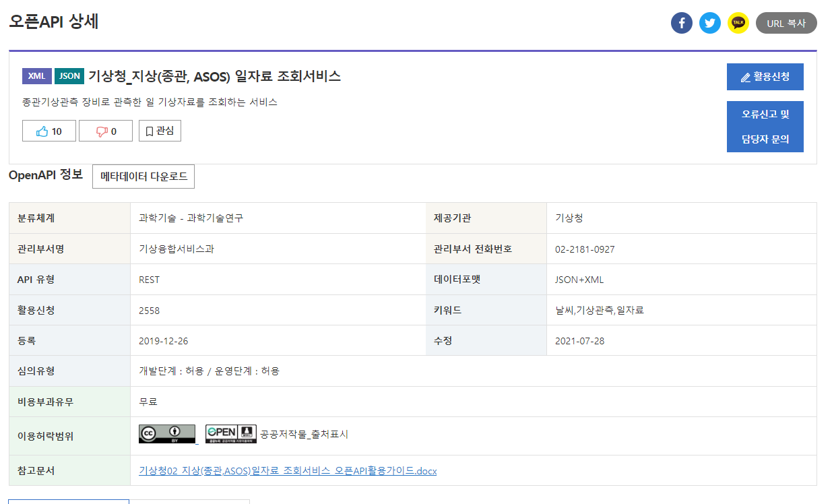Select the 2558 usage request count

pos(149,311)
